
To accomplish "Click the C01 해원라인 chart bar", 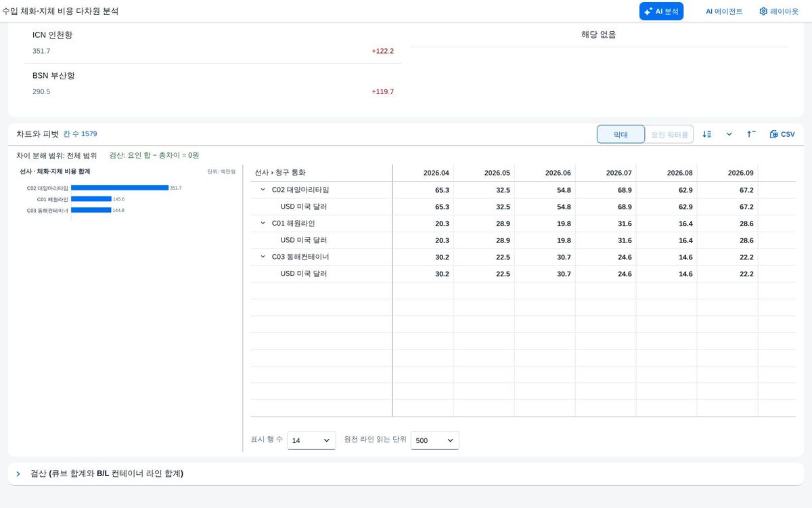I will [x=91, y=198].
